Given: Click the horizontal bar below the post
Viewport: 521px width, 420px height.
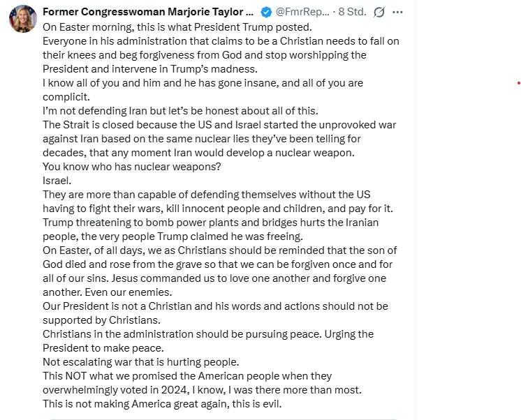Looking at the screenshot, I should coord(223,419).
